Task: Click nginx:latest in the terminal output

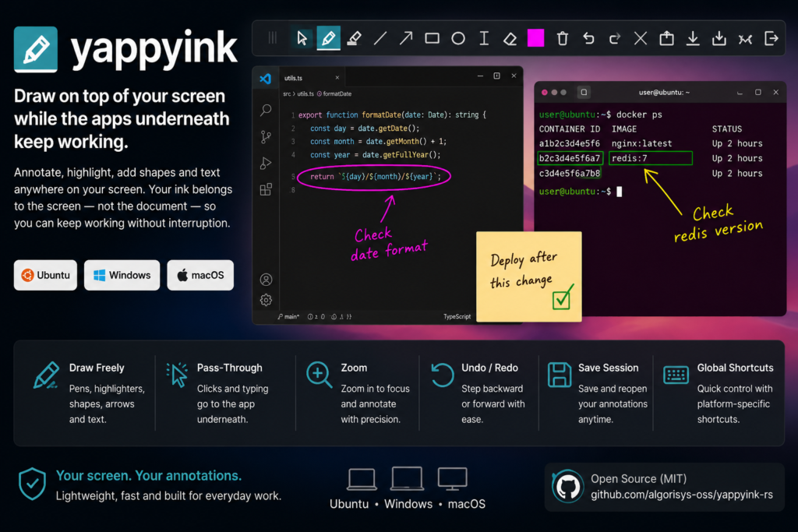Action: point(642,143)
